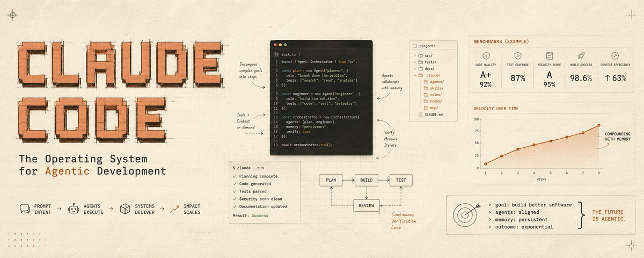Viewport: 644px width, 258px height.
Task: Click the BUILD box in the flow diagram
Action: (x=367, y=180)
